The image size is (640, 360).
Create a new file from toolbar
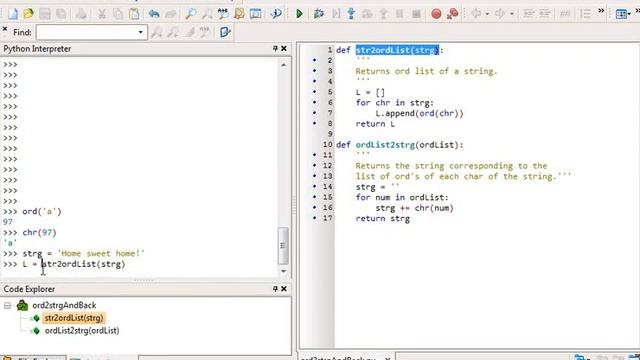13,14
